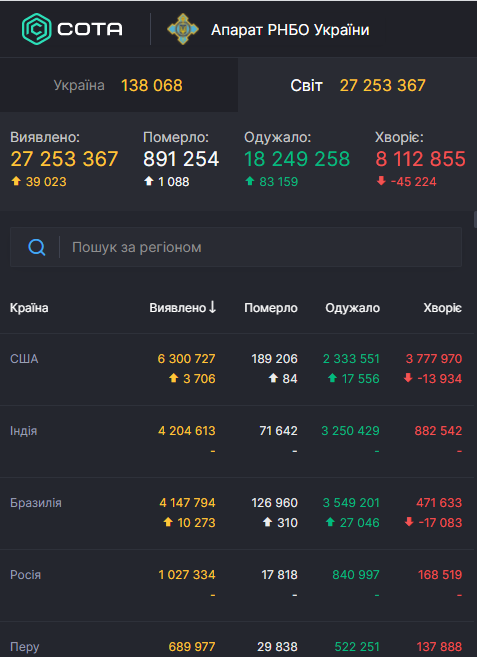Sort table by Хворіє column
Viewport: 477px width, 657px height.
(443, 308)
